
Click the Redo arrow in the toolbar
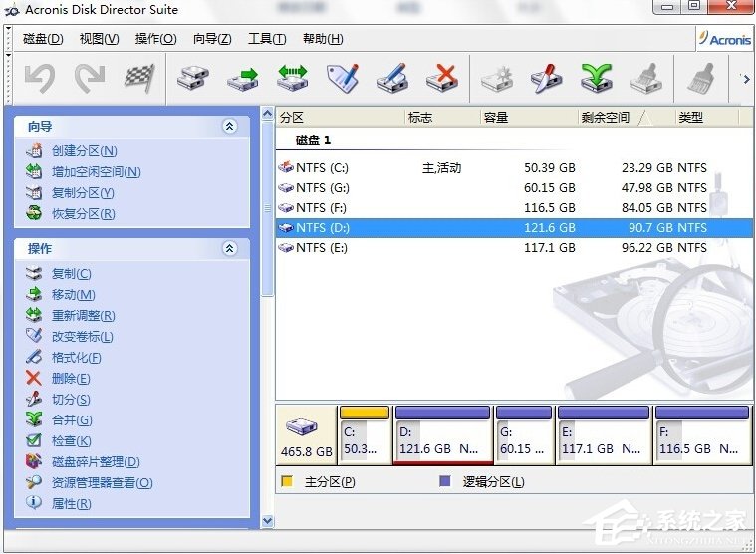click(90, 78)
